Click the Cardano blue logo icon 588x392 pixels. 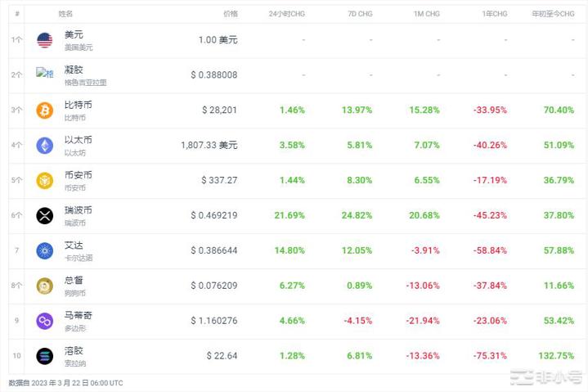[x=45, y=251]
